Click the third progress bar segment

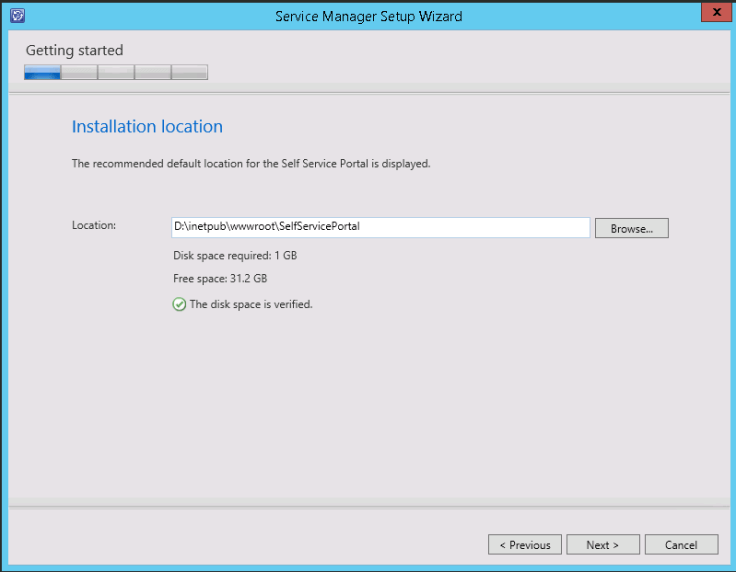[116, 72]
